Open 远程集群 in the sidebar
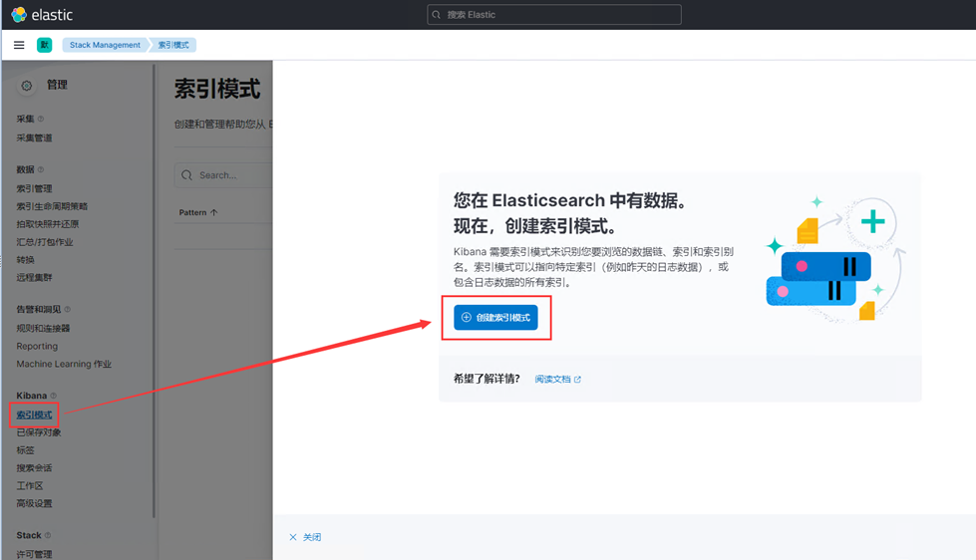This screenshot has width=976, height=560. point(34,277)
